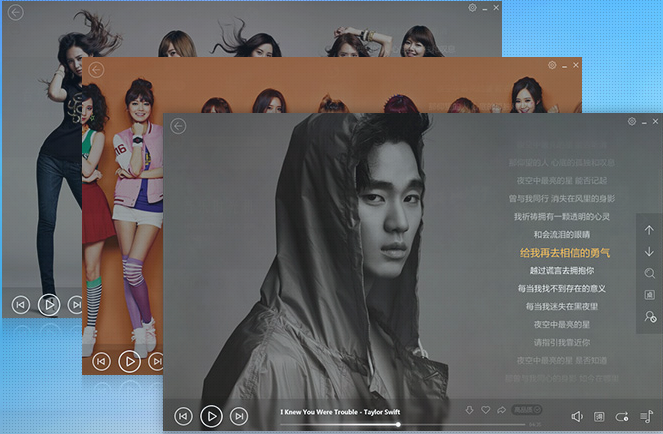Open the audio quality dropdown pill
This screenshot has width=663, height=434.
click(526, 409)
